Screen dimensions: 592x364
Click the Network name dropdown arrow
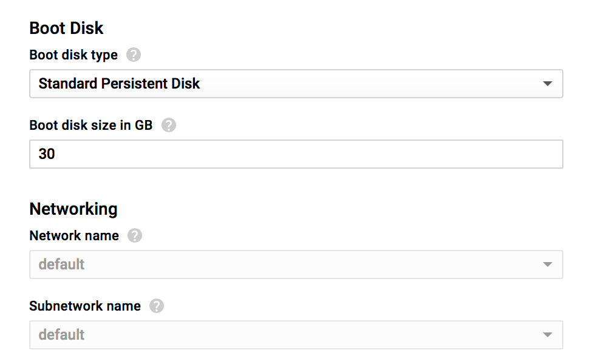[x=547, y=265]
